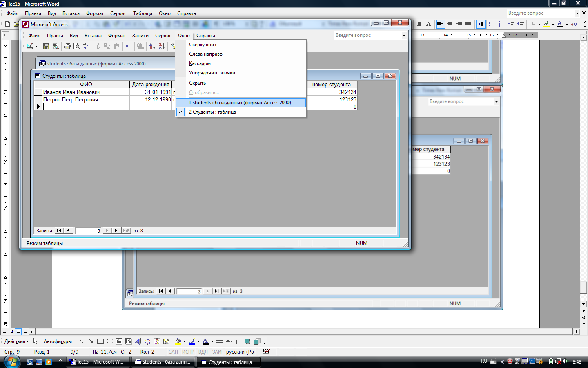The height and width of the screenshot is (368, 588).
Task: Apply bold (Ж) in Word toolbar
Action: tap(419, 24)
